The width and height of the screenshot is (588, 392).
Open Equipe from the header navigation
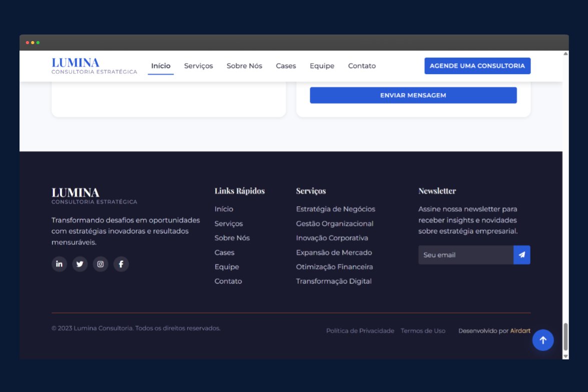[x=322, y=66]
